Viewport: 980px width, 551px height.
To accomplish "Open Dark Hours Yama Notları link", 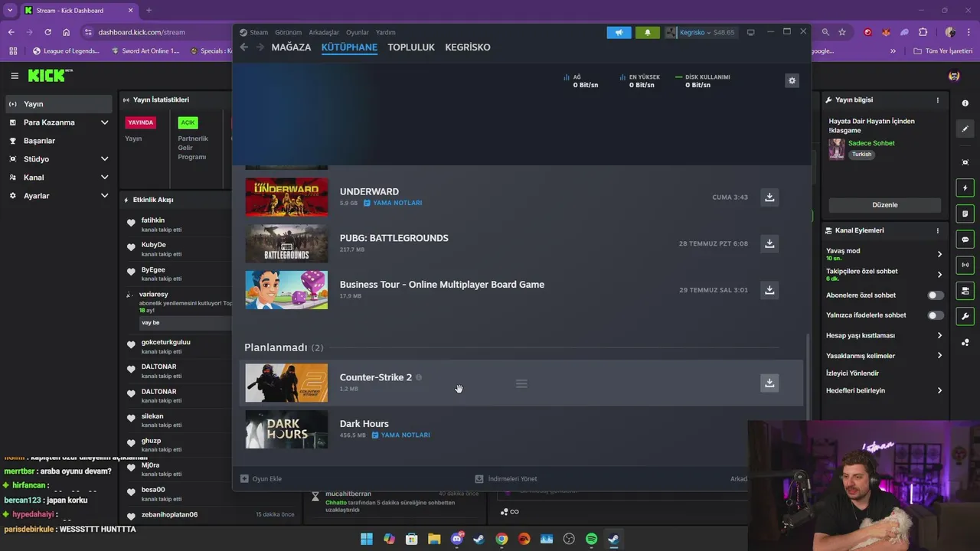I will pos(401,435).
